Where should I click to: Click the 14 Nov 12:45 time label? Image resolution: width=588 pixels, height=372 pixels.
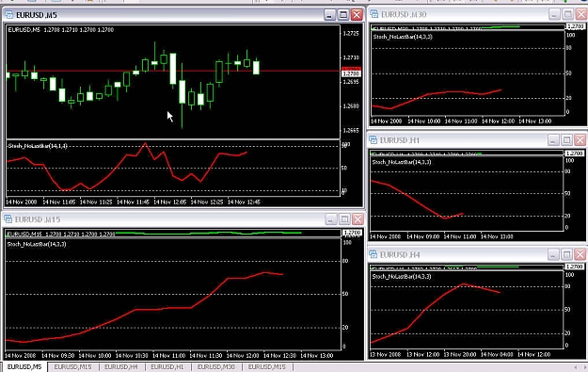[x=244, y=202]
